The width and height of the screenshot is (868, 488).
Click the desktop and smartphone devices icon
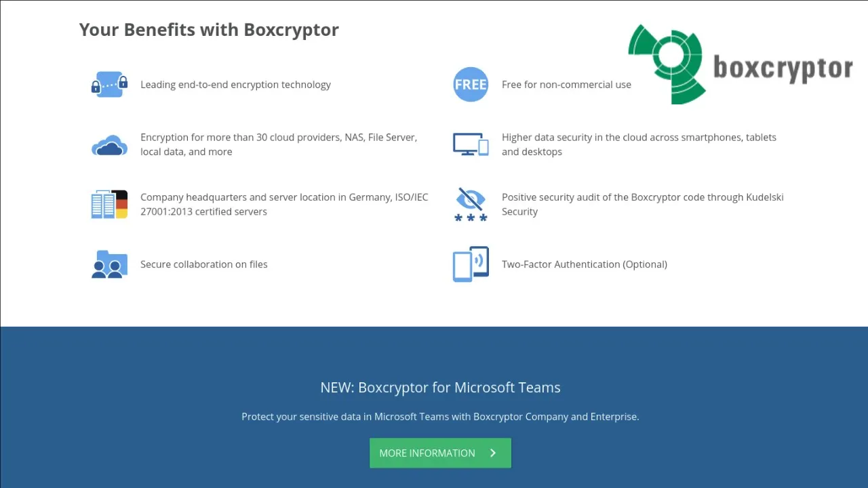click(471, 144)
